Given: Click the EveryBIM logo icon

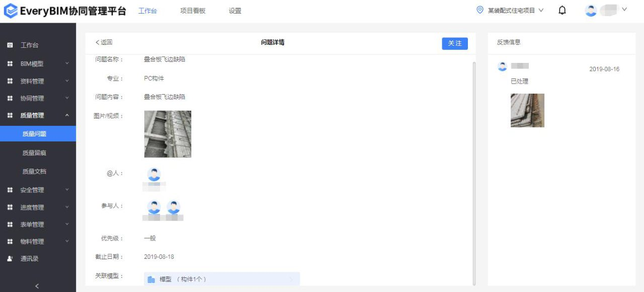Looking at the screenshot, I should coord(11,11).
